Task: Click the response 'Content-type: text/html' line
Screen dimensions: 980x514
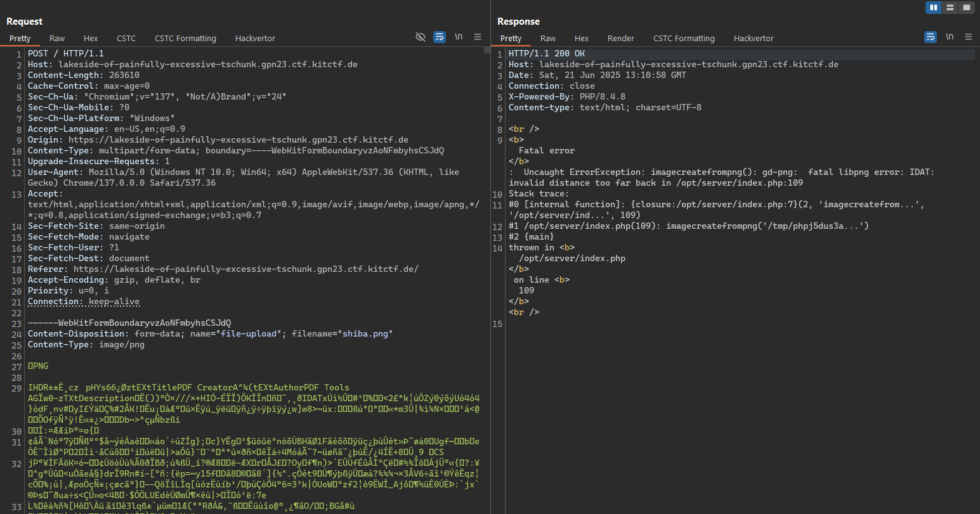Action: coord(605,107)
